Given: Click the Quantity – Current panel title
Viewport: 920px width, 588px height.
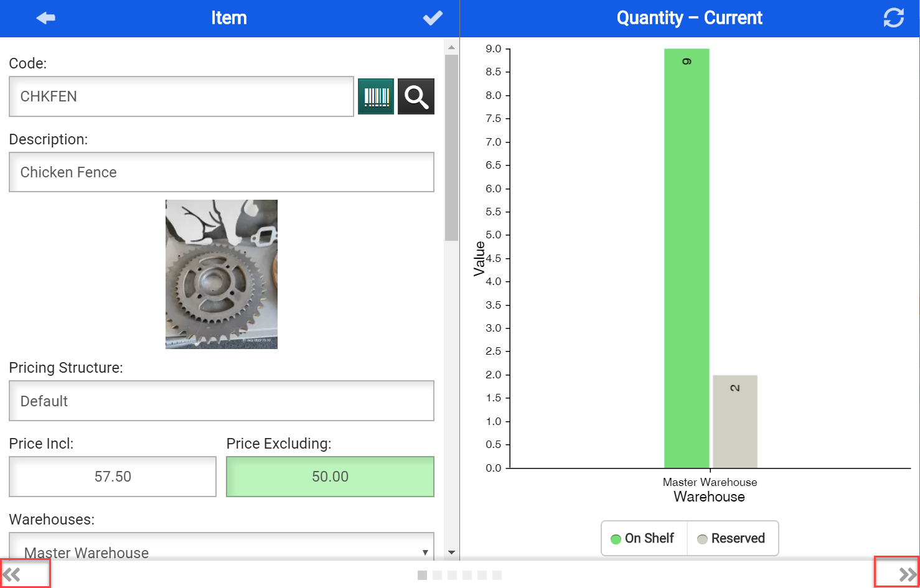Looking at the screenshot, I should click(690, 18).
